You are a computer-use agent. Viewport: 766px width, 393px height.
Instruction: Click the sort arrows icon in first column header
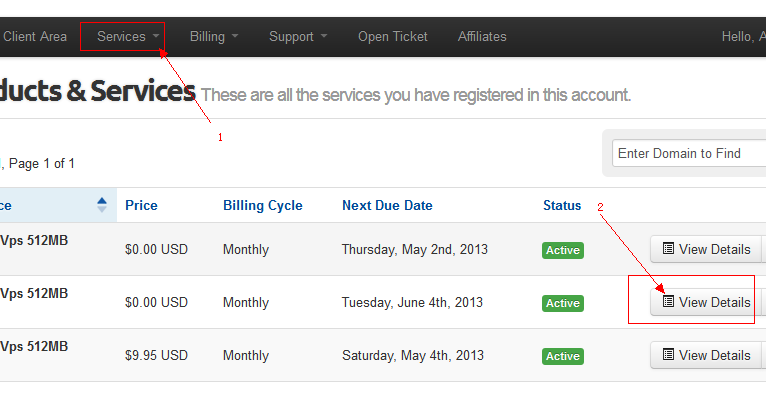tap(102, 205)
